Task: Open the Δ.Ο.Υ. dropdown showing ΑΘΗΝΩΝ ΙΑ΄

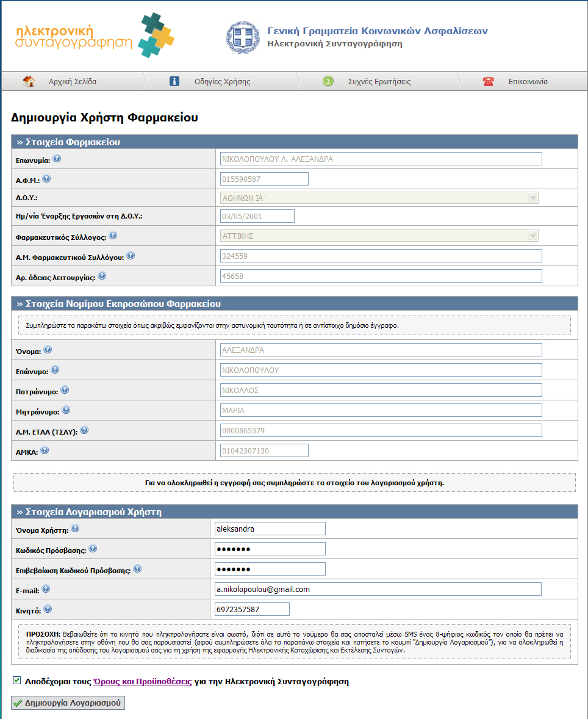Action: point(379,198)
